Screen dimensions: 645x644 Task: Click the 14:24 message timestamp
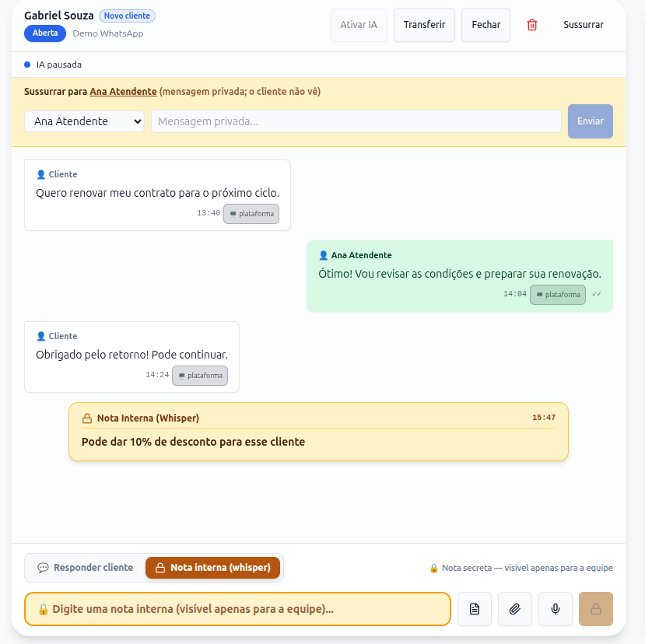(x=157, y=375)
